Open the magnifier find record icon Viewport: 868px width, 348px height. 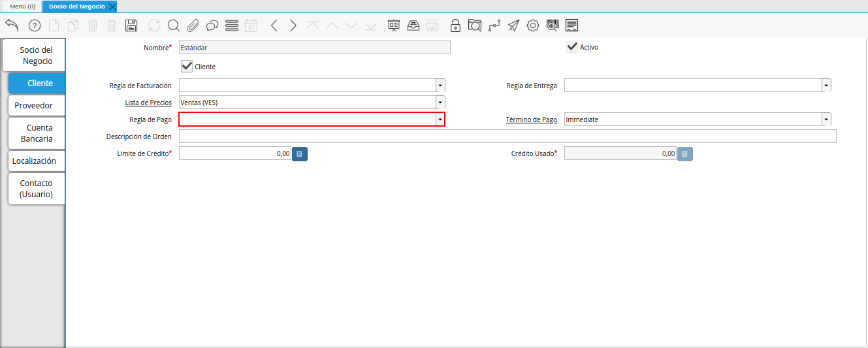tap(173, 25)
